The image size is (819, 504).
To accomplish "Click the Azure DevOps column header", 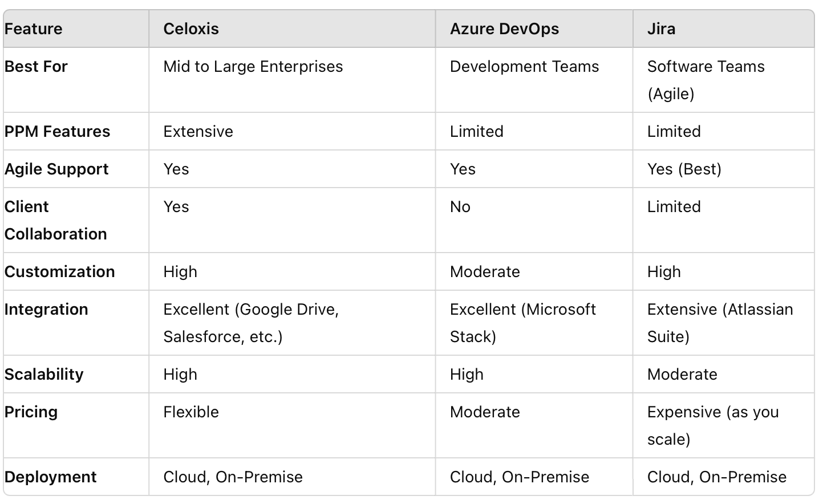I will (x=504, y=29).
